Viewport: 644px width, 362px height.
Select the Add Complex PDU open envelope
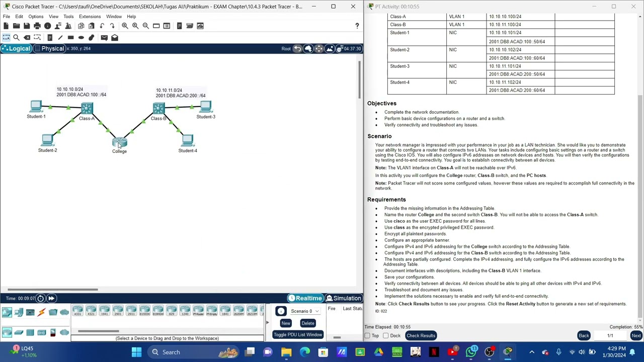[115, 38]
